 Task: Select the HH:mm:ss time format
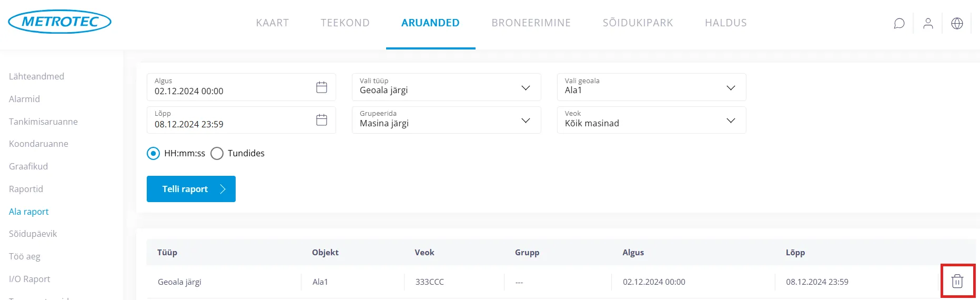(x=153, y=153)
